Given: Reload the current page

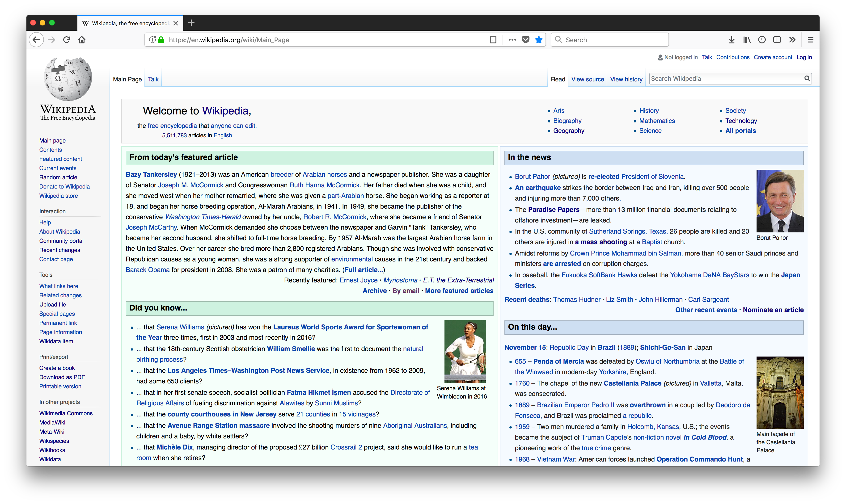Looking at the screenshot, I should (x=67, y=40).
